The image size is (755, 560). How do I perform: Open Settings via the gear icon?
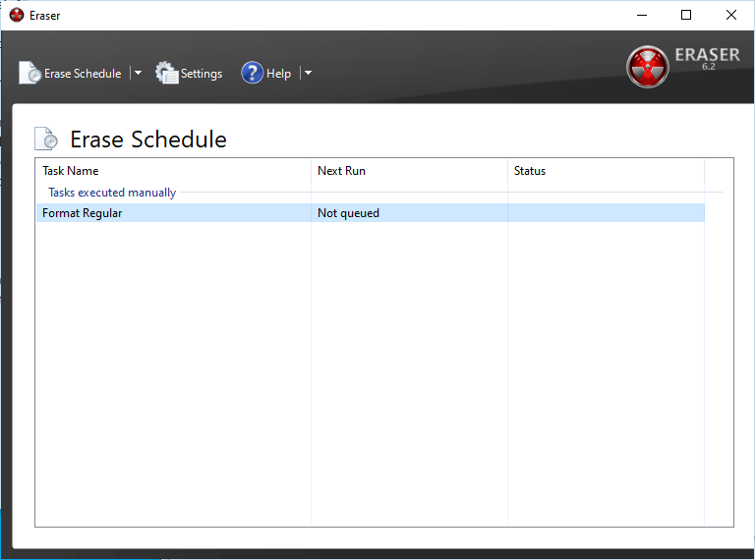(166, 73)
